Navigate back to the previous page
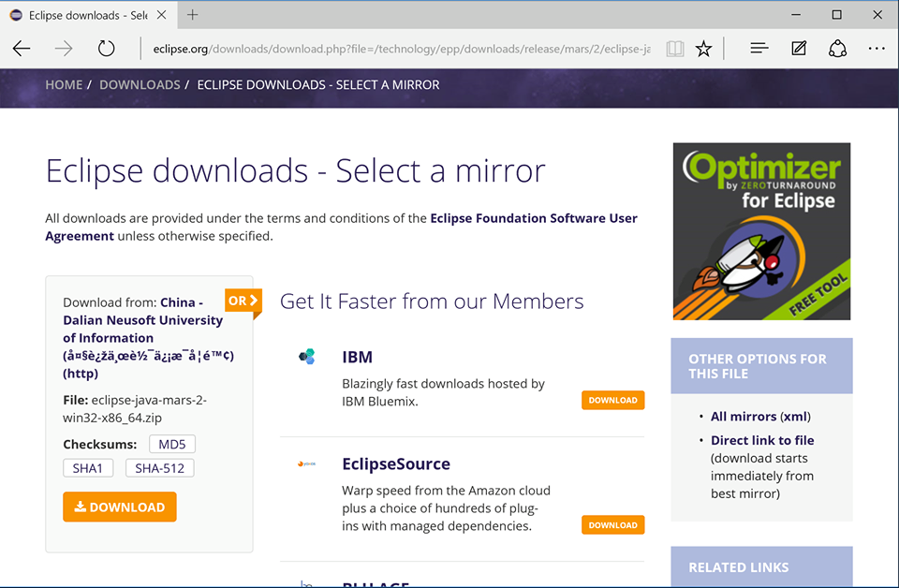Viewport: 899px width, 588px height. [22, 48]
